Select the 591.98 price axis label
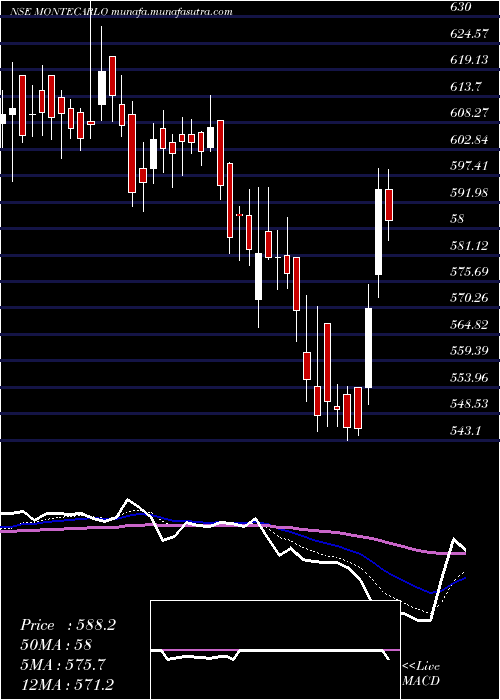Viewport: 500px width, 700px height. 470,193
